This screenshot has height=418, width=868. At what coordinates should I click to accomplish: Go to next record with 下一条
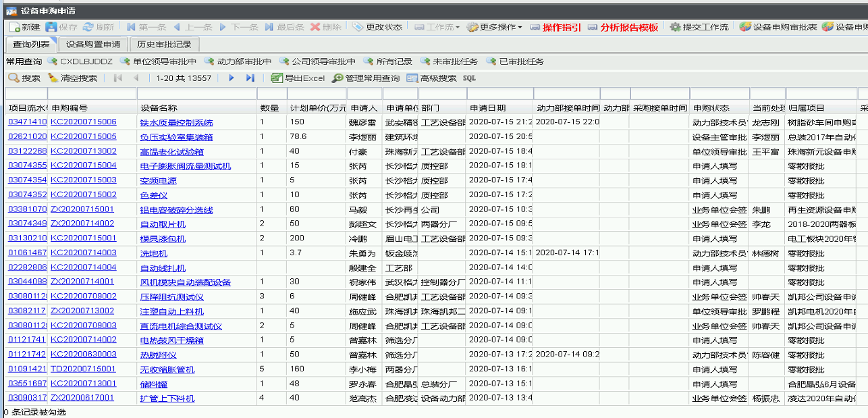pyautogui.click(x=238, y=27)
